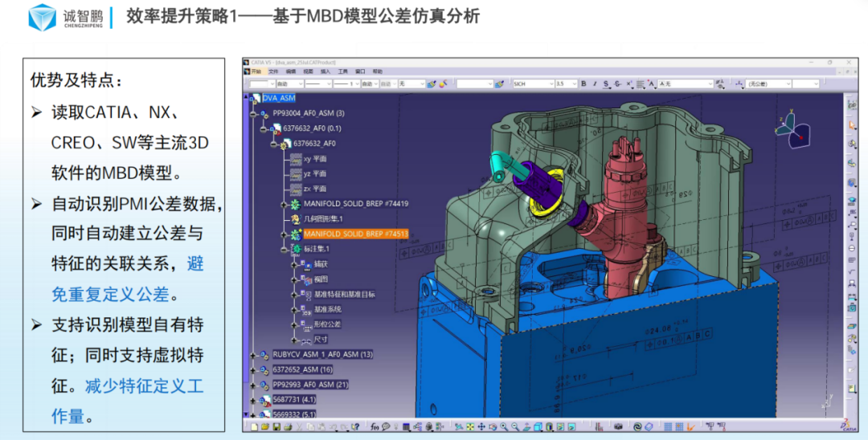Select 基准特征和基准目标 tree item
868x440 pixels.
pyautogui.click(x=344, y=295)
